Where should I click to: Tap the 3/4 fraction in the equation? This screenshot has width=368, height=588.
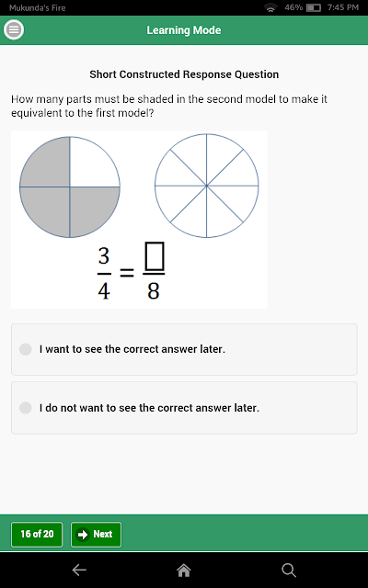coord(104,274)
